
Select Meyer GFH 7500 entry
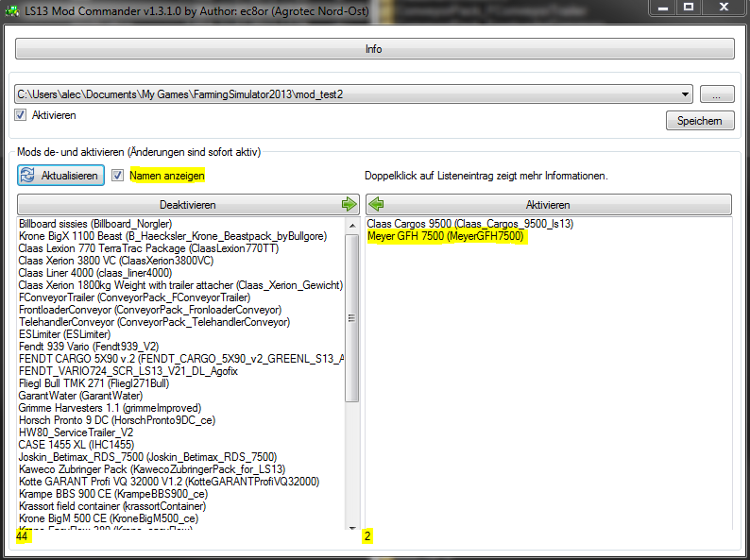coord(446,236)
